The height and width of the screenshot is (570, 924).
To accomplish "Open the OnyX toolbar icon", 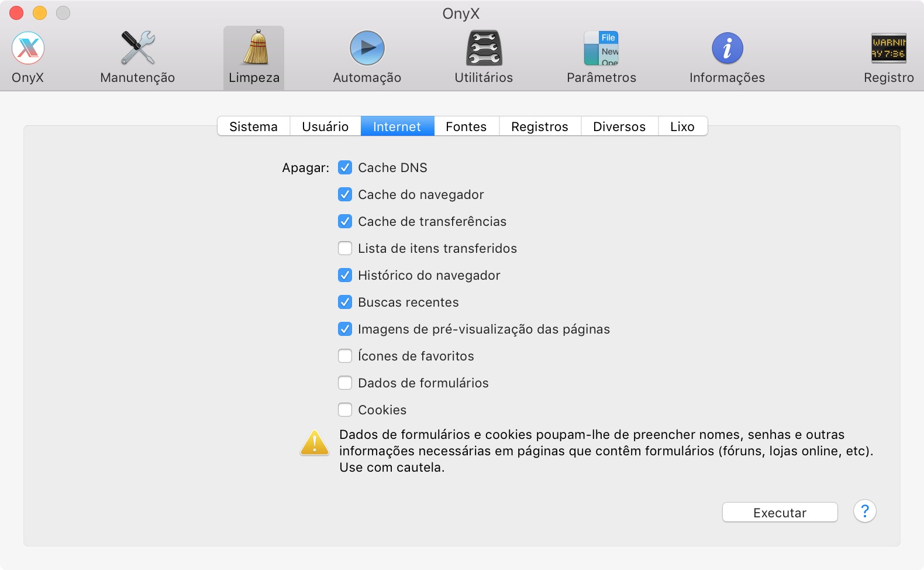I will click(28, 48).
